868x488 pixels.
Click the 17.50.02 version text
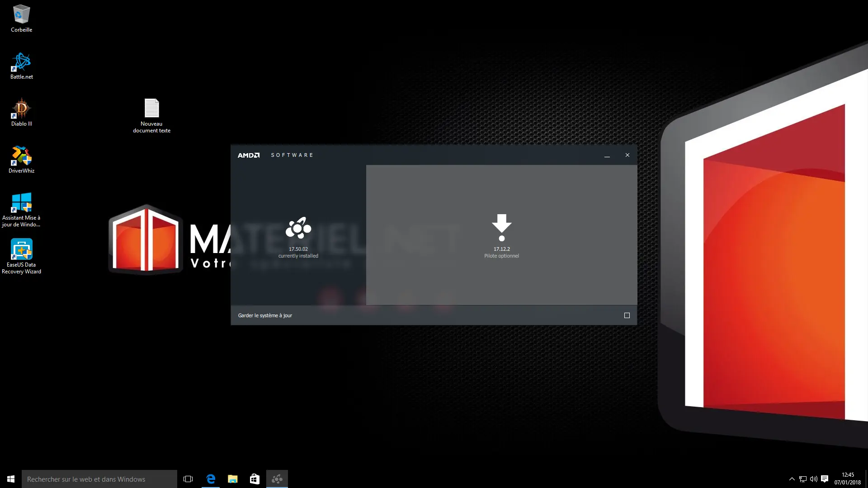point(298,249)
